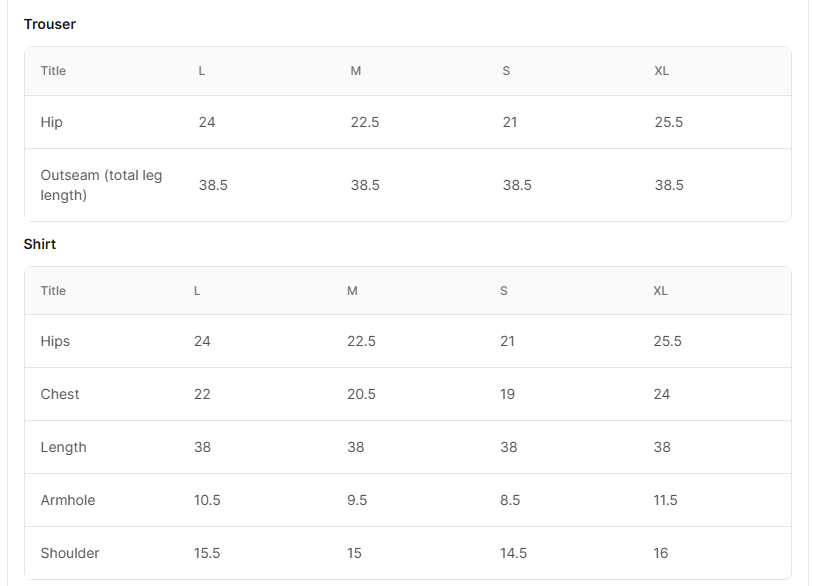Select Outseam value 38.5 under S
814x586 pixels.
tap(517, 185)
